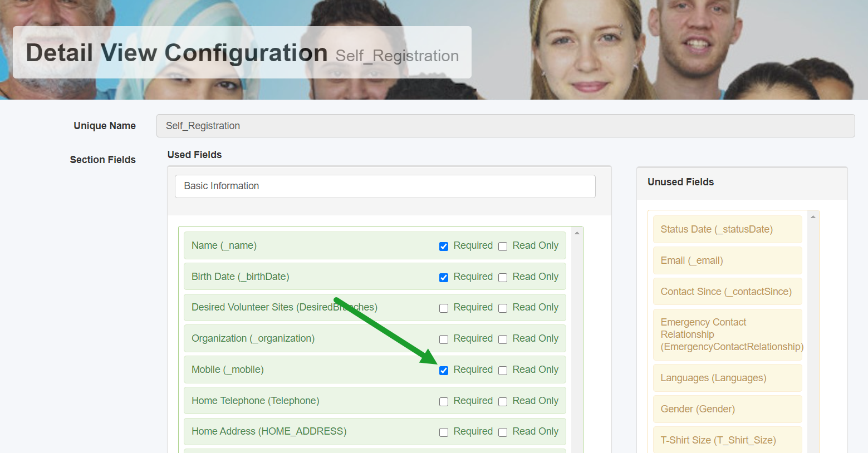
Task: Select unused field Gender (Gender)
Action: pyautogui.click(x=728, y=409)
